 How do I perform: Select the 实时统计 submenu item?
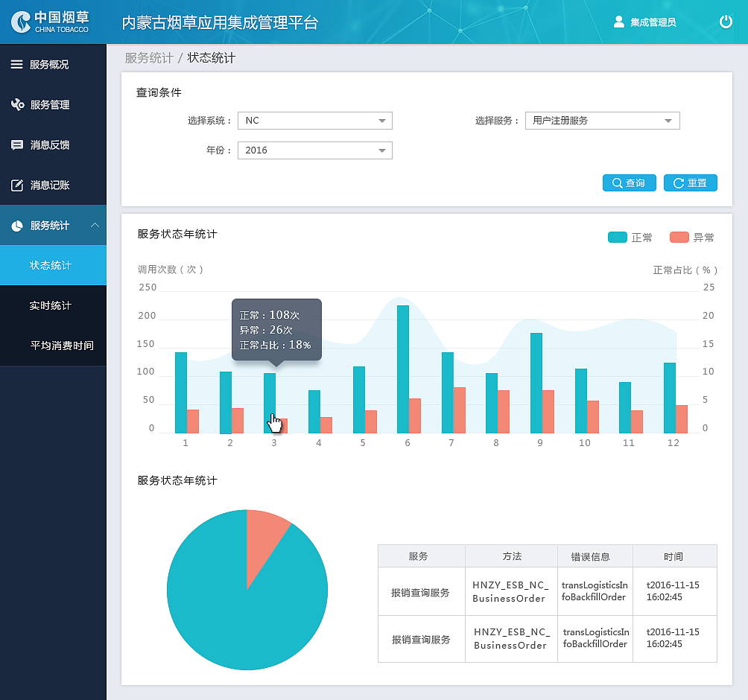53,305
